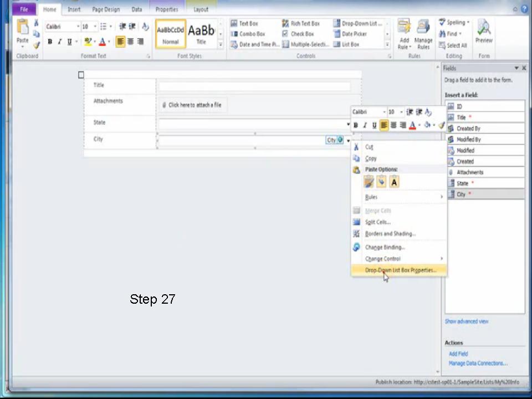Click the Show advanced view link

point(467,321)
